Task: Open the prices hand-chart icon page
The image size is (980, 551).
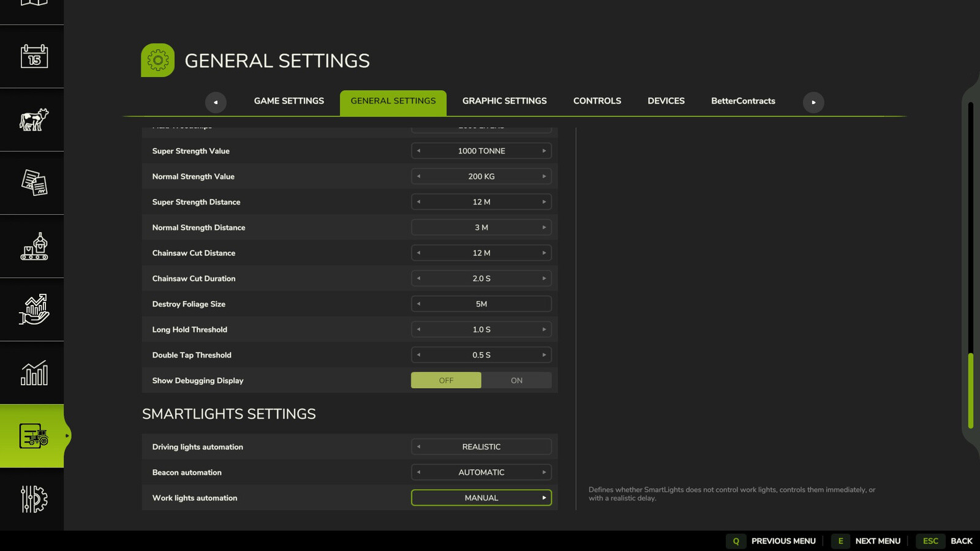Action: [34, 309]
